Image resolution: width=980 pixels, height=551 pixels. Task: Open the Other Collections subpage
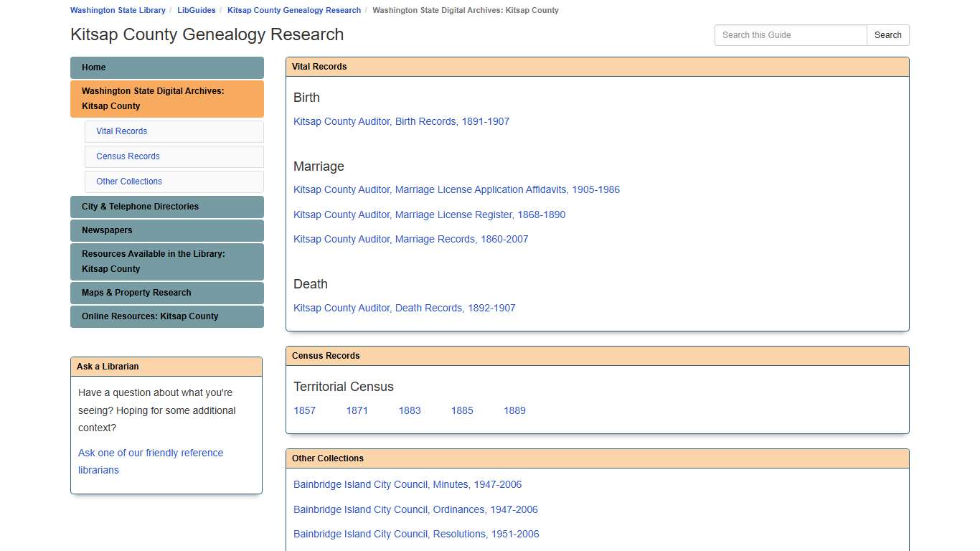coord(129,182)
